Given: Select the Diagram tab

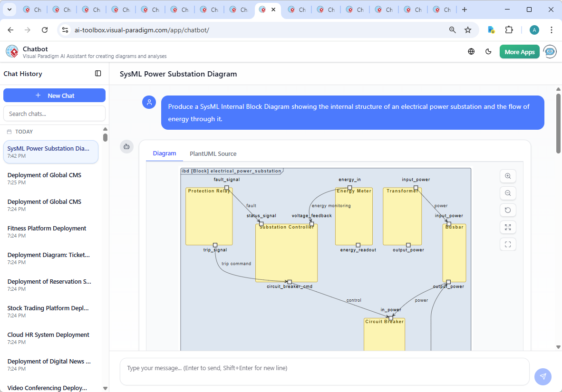Looking at the screenshot, I should pyautogui.click(x=165, y=153).
